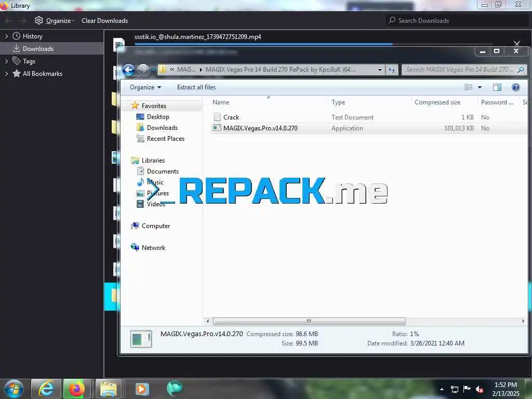Open Computer in navigation pane
This screenshot has width=532, height=399.
(156, 226)
